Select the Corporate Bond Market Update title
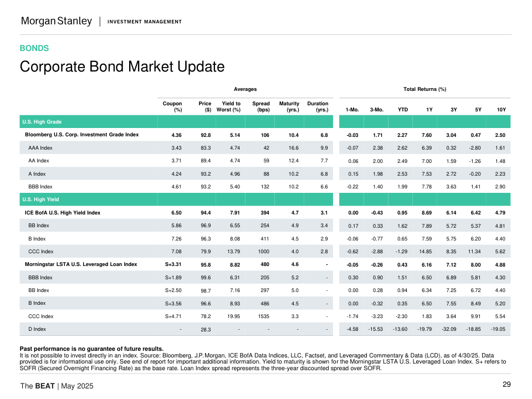Viewport: 532px width, 399px height. click(x=122, y=67)
